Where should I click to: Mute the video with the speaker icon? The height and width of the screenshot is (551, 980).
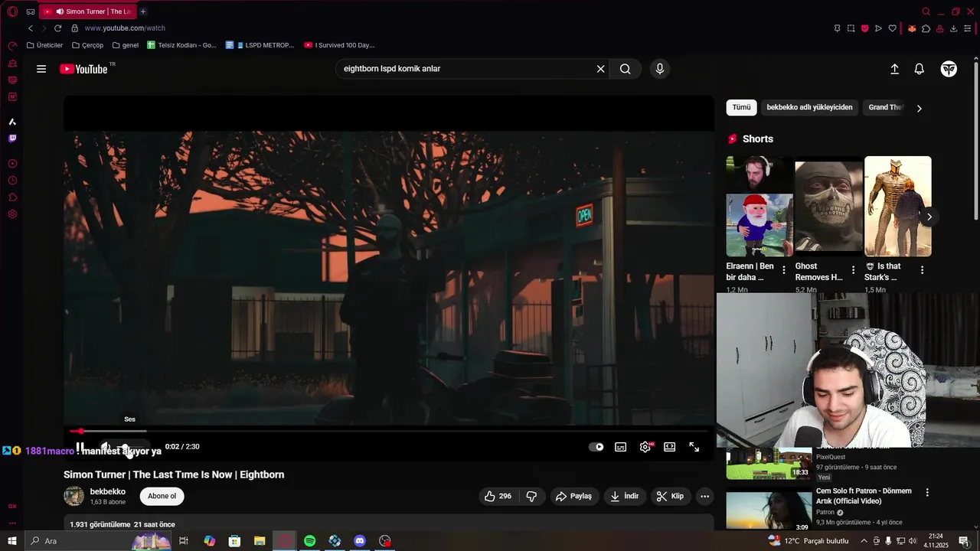(106, 447)
